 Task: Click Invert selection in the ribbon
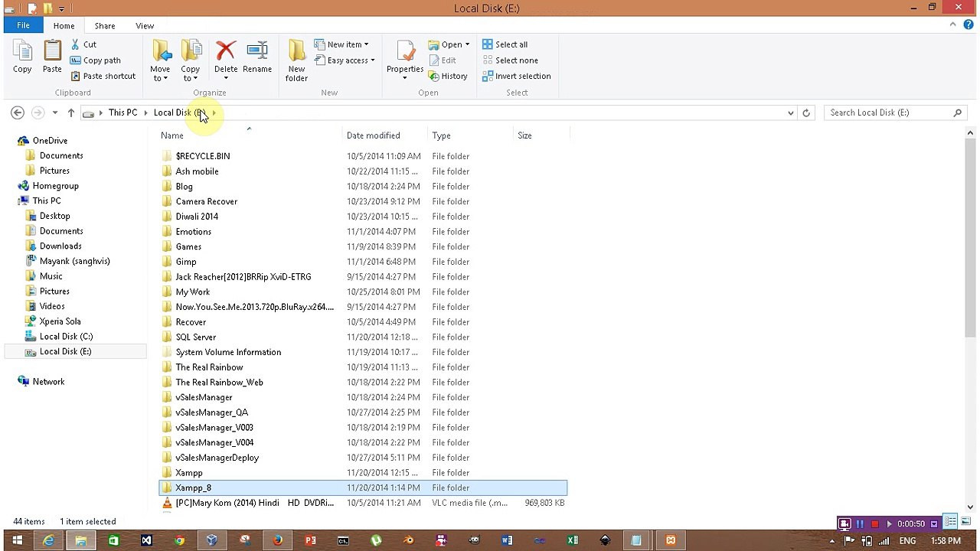[x=517, y=76]
